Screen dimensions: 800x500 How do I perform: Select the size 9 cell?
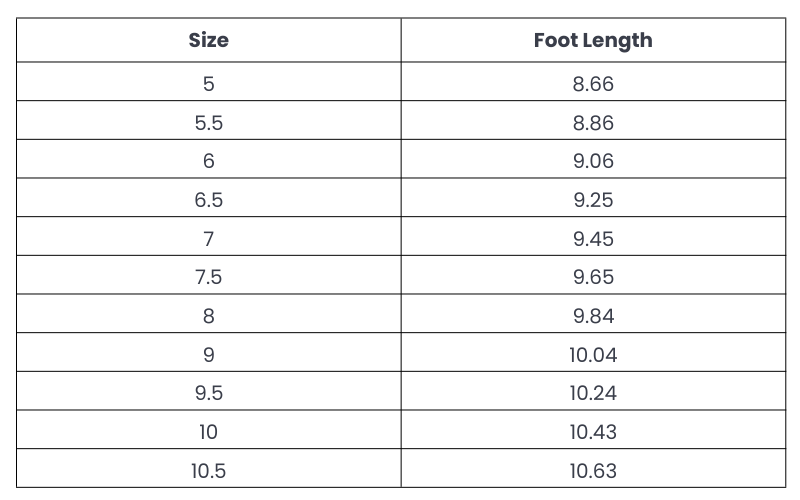point(208,355)
